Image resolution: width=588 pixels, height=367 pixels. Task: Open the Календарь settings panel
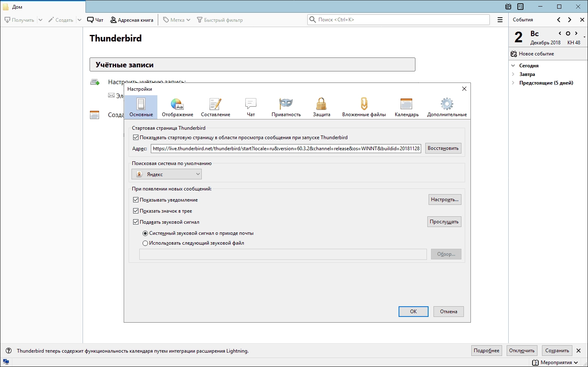406,107
